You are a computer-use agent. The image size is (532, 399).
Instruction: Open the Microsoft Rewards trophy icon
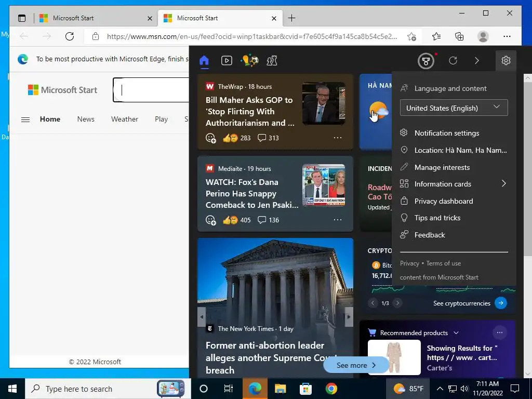point(426,61)
